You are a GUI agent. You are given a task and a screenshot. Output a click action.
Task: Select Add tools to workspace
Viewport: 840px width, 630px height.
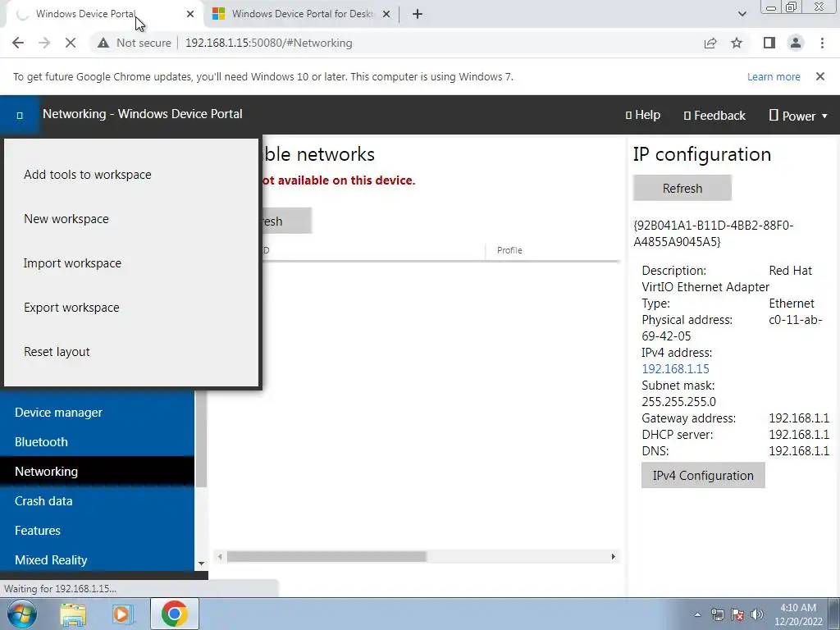pyautogui.click(x=88, y=175)
